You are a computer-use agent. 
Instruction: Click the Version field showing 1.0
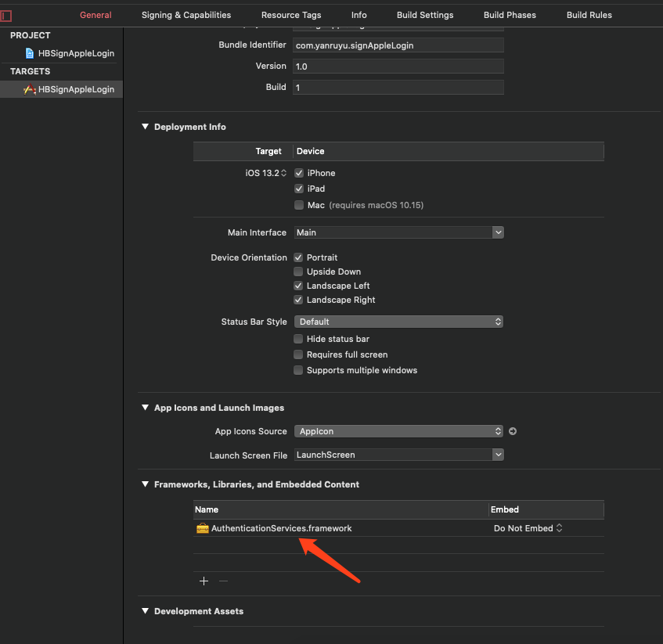tap(398, 67)
